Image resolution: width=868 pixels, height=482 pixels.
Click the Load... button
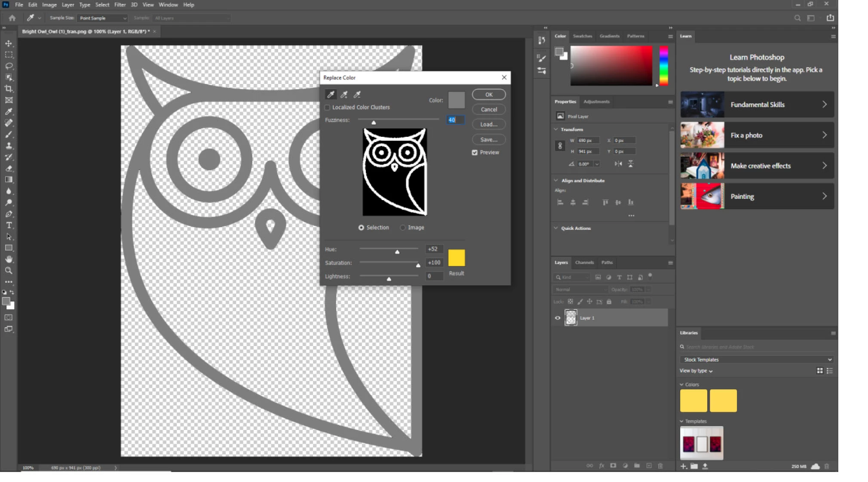[488, 124]
